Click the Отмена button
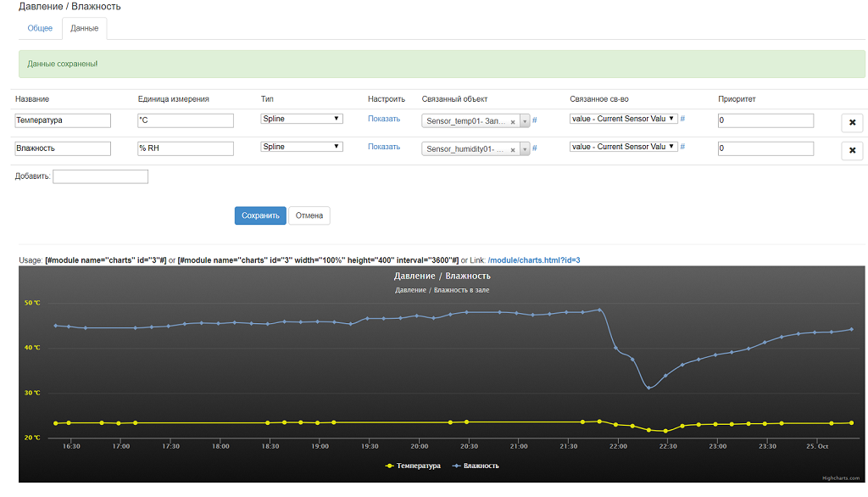This screenshot has height=497, width=868. click(x=309, y=215)
